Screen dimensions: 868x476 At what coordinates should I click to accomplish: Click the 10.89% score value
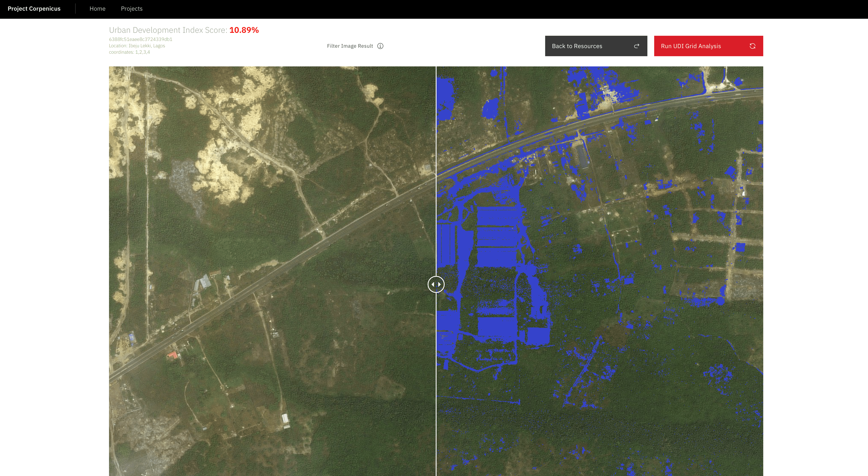pyautogui.click(x=244, y=30)
